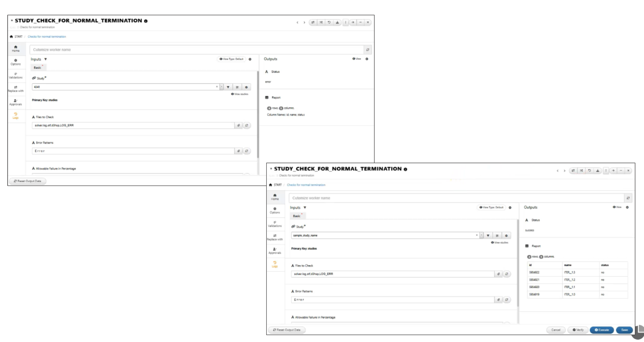Open Inputs settings gear in the 4341 window
Image resolution: width=644 pixels, height=342 pixels.
click(x=250, y=59)
